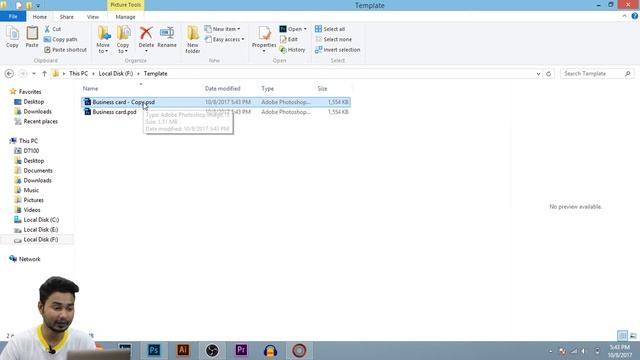Click the red Delete icon
This screenshot has width=640, height=360.
coord(146,33)
